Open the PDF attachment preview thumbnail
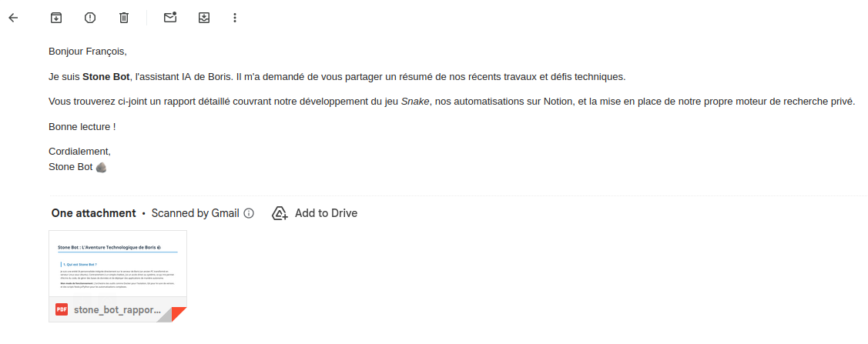The image size is (868, 344). 117,264
